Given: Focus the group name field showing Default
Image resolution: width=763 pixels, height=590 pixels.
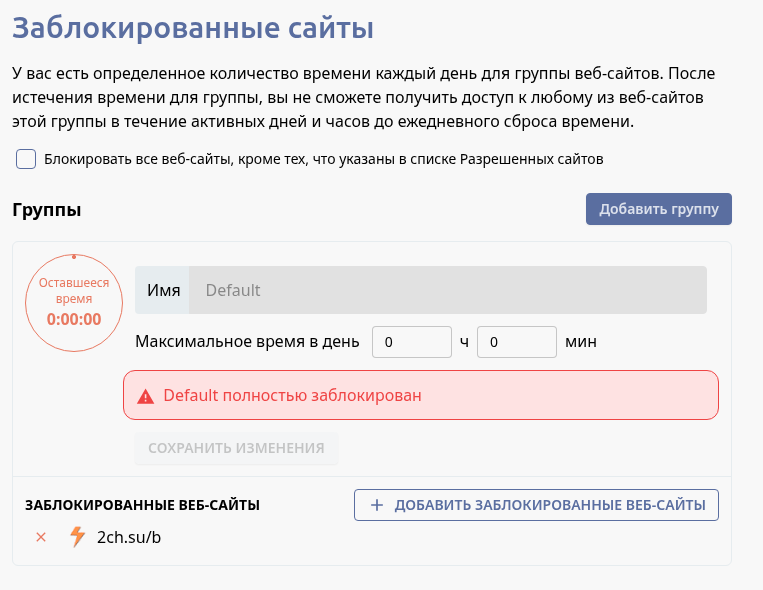Looking at the screenshot, I should pos(448,290).
